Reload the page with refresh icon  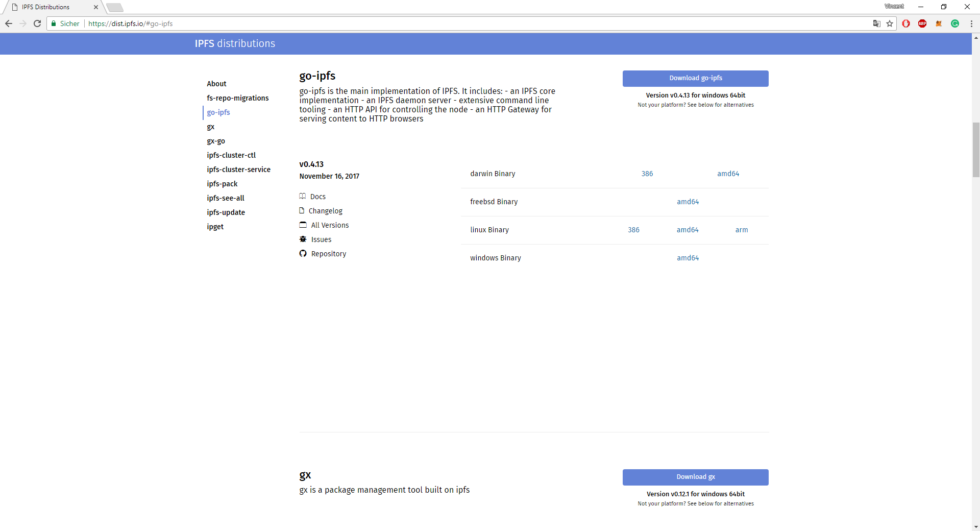click(x=37, y=23)
